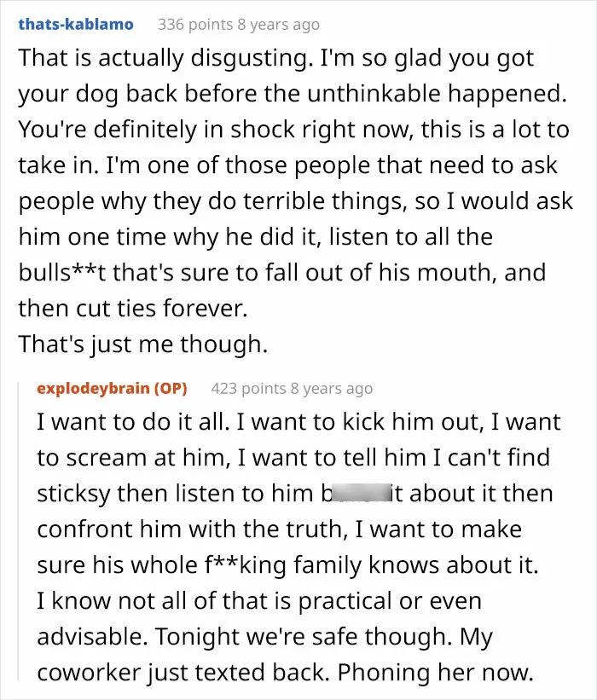Collapse the reply thread using the vertical line
The width and height of the screenshot is (597, 700).
(18, 531)
